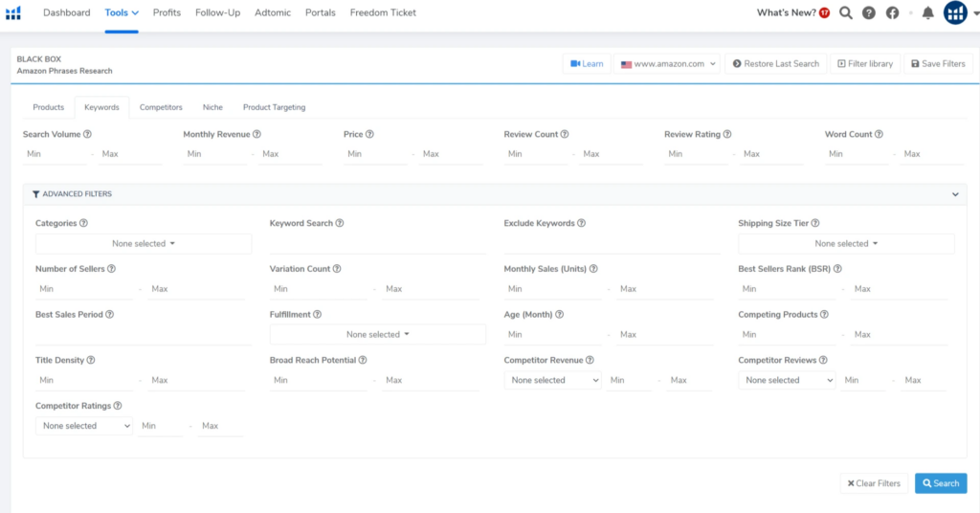Click the Keyword Search help icon
Image resolution: width=980 pixels, height=513 pixels.
(340, 223)
